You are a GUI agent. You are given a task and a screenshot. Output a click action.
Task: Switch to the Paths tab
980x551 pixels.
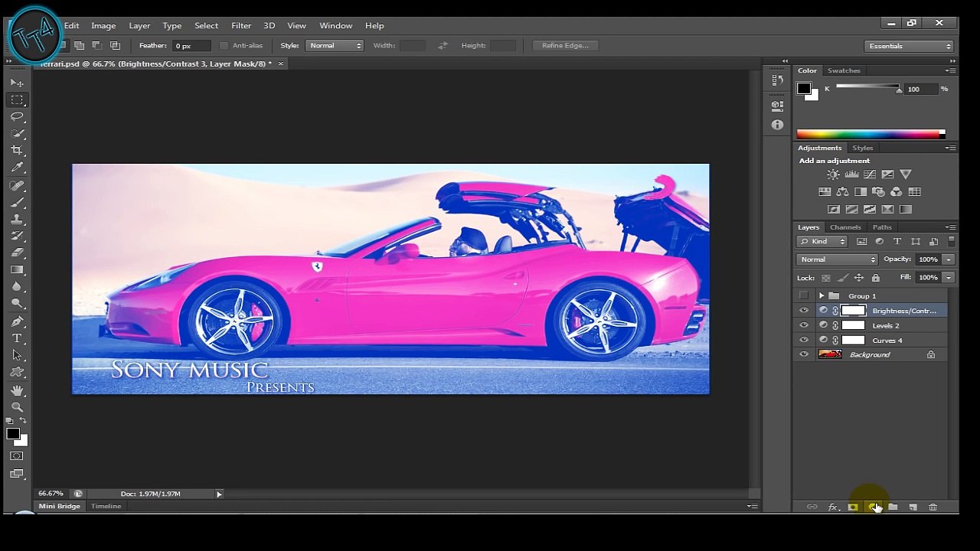click(x=882, y=227)
